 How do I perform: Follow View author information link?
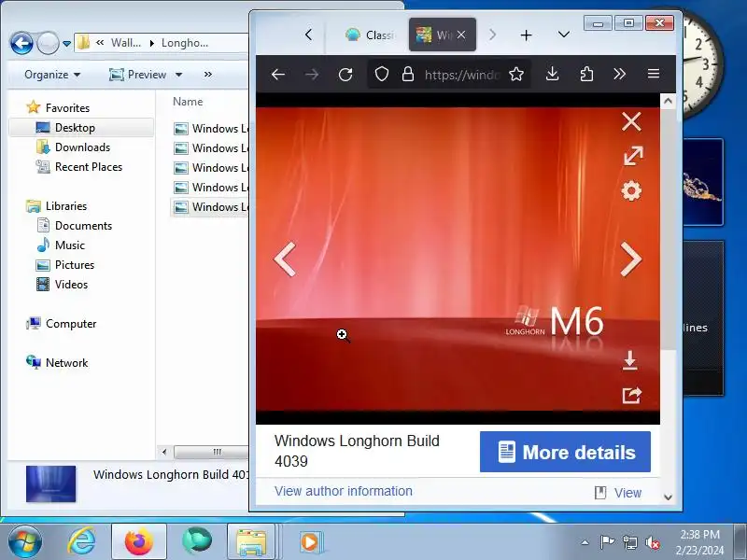click(344, 491)
